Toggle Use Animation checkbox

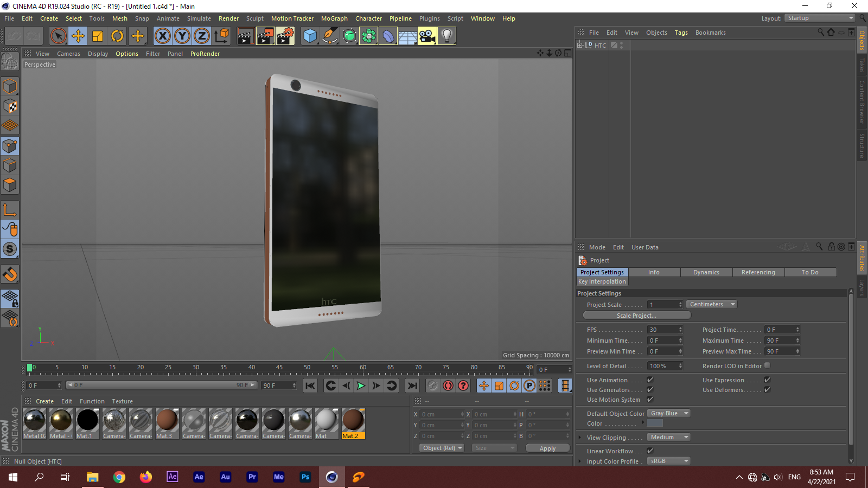point(650,380)
